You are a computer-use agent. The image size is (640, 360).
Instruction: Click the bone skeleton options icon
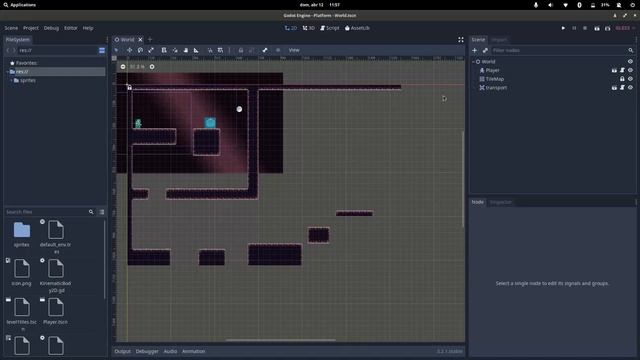(x=265, y=50)
